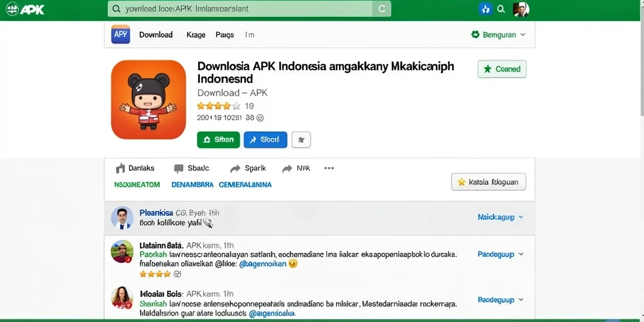Open the Mioalai Bois username
Screen dimensions: 644x322
161,294
